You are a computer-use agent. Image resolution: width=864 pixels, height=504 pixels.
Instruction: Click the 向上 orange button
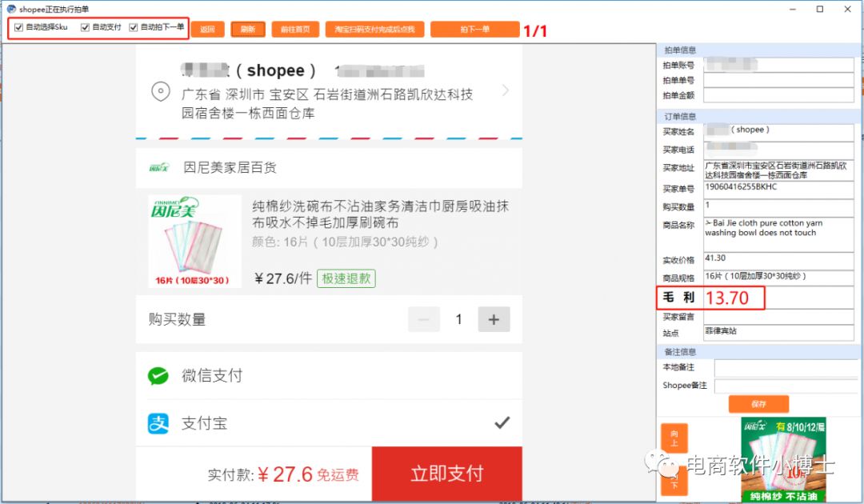(674, 438)
